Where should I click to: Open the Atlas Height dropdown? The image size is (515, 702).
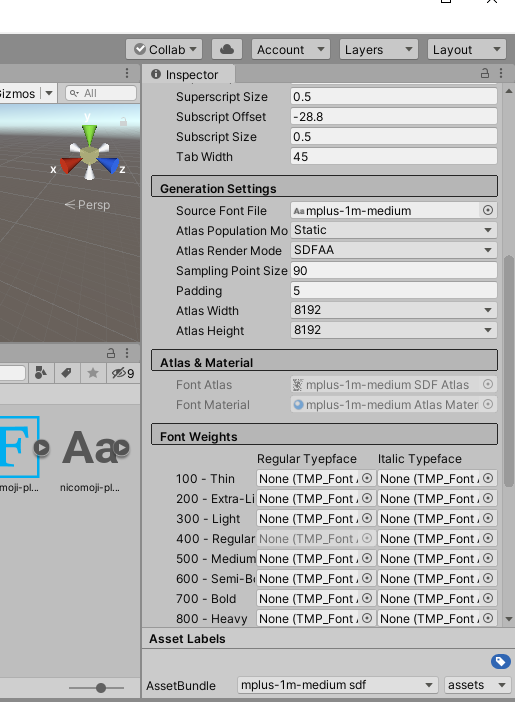pos(394,330)
